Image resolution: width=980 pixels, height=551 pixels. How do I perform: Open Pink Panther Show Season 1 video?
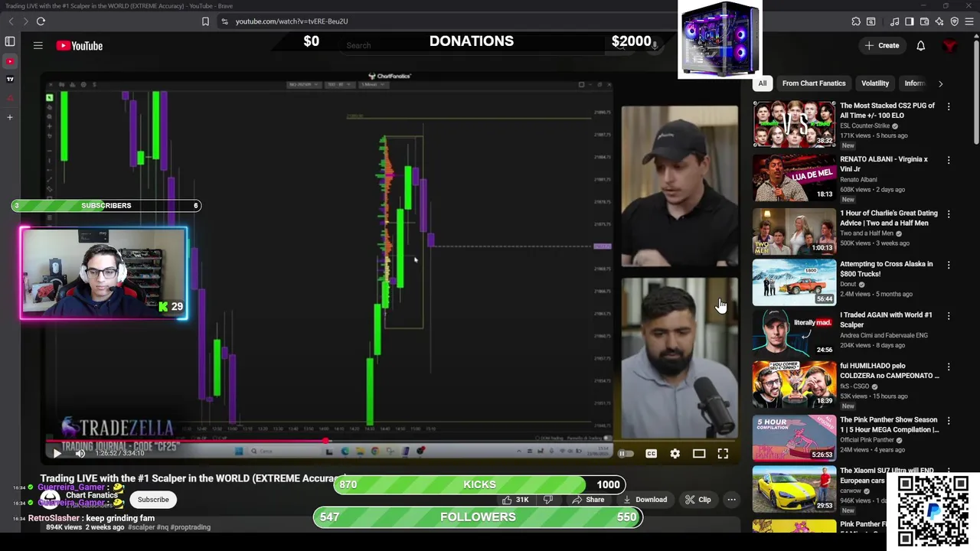[889, 425]
